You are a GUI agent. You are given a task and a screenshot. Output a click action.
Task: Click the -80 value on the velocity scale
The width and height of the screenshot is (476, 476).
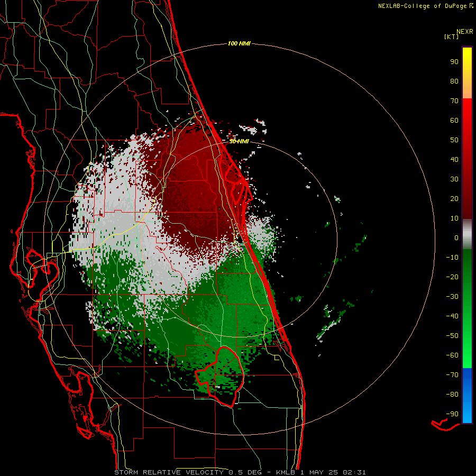[452, 395]
